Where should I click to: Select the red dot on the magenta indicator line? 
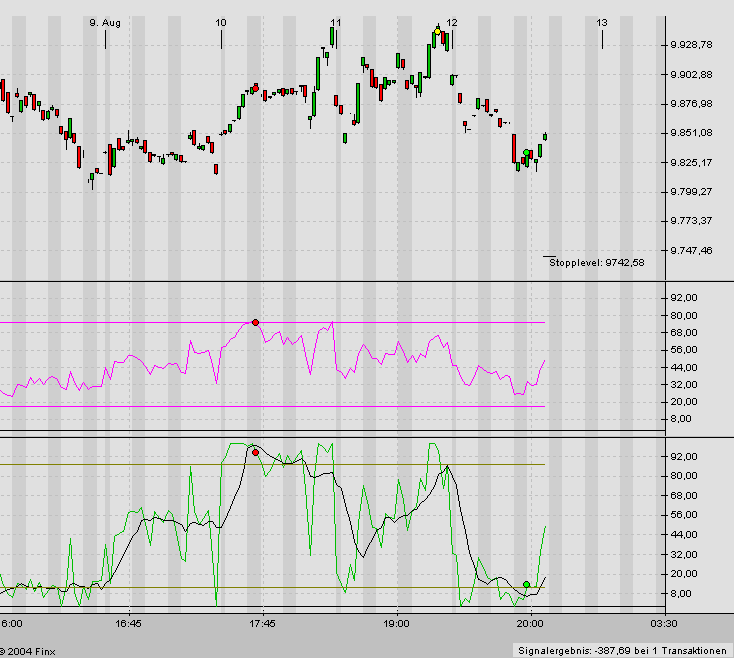(255, 322)
